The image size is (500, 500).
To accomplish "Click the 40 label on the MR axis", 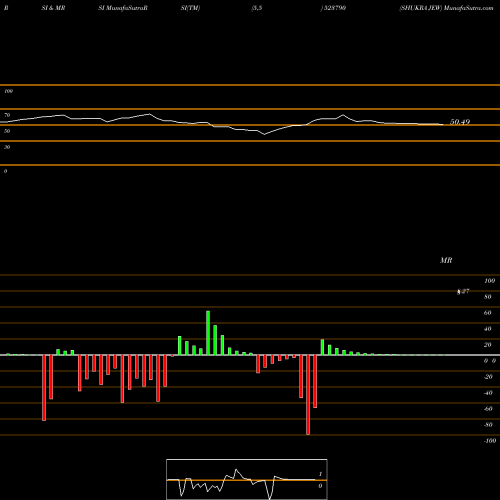I will coord(488,329).
